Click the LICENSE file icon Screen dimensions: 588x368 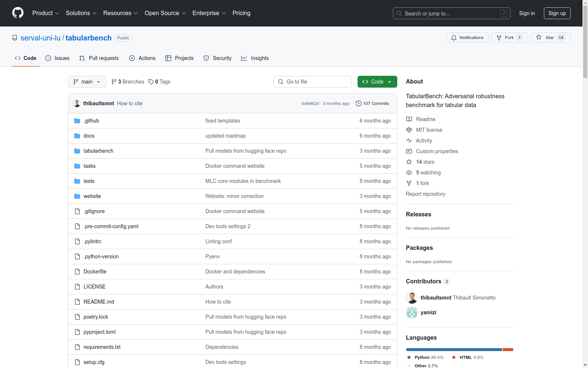pos(77,287)
